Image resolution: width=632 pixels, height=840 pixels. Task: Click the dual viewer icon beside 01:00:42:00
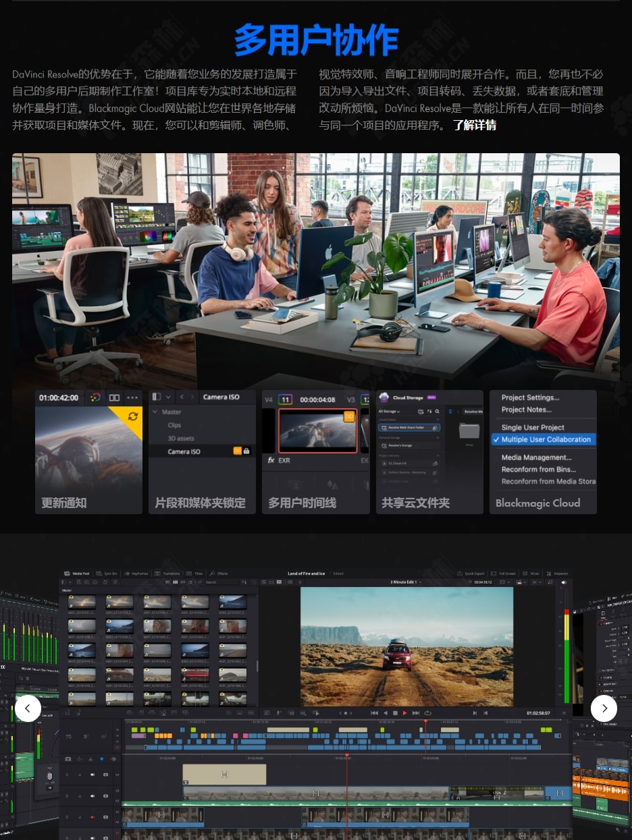coord(114,397)
